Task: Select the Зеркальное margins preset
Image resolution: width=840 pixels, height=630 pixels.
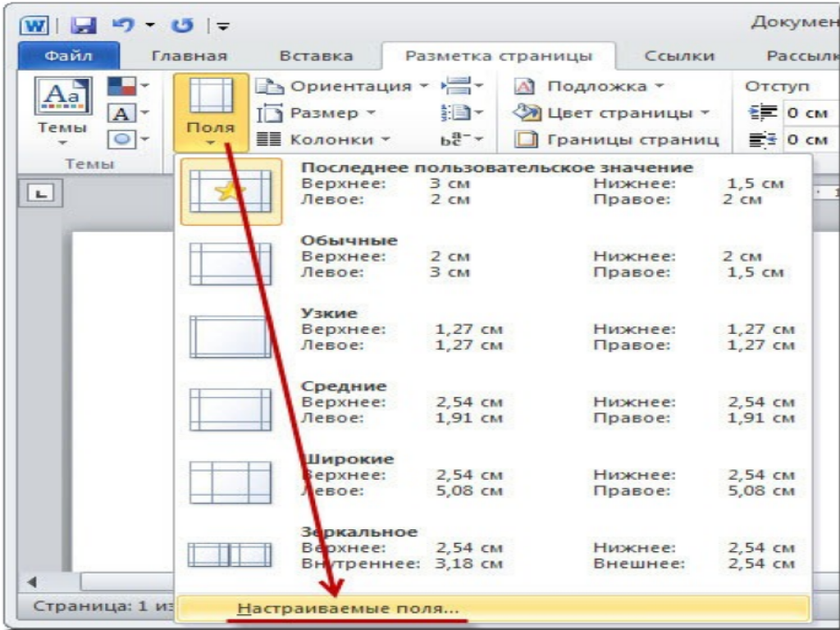Action: click(x=493, y=555)
